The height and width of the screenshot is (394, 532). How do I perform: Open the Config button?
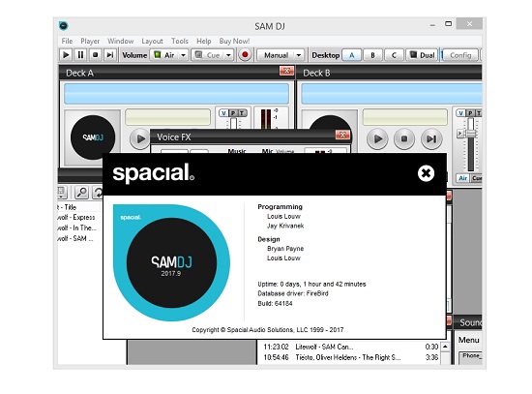coord(460,55)
